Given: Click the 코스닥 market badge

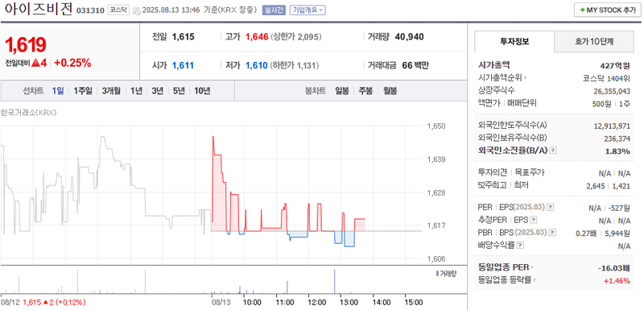Looking at the screenshot, I should click(x=118, y=10).
